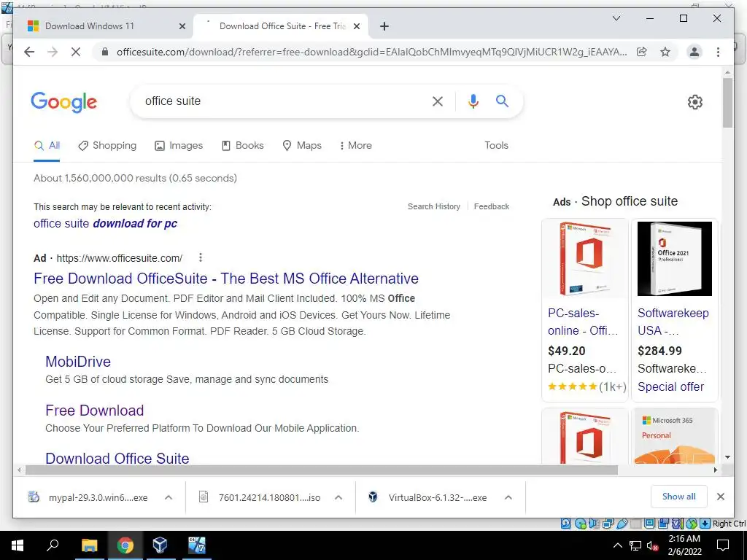Viewport: 747px width, 560px height.
Task: Click VirtualBox USB status icon
Action: [x=623, y=524]
